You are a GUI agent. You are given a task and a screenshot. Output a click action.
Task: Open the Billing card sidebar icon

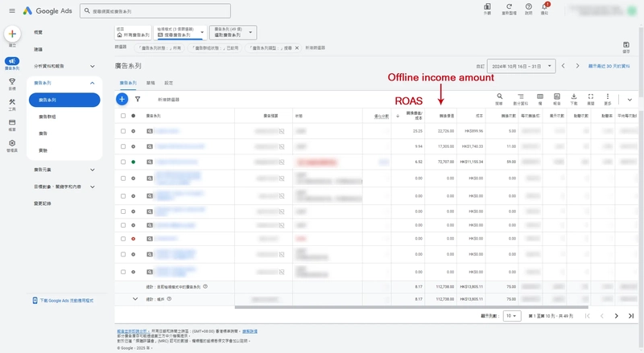[x=12, y=122]
